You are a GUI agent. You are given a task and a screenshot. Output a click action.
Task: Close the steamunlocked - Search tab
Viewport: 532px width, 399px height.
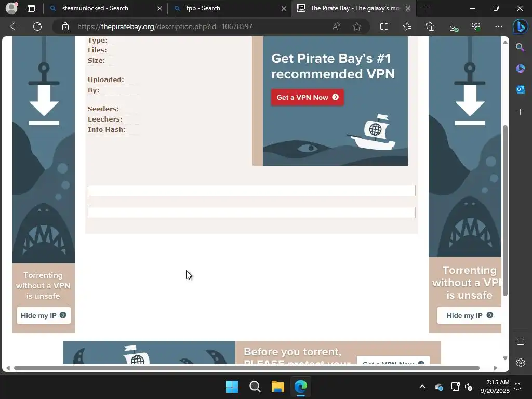pyautogui.click(x=160, y=8)
